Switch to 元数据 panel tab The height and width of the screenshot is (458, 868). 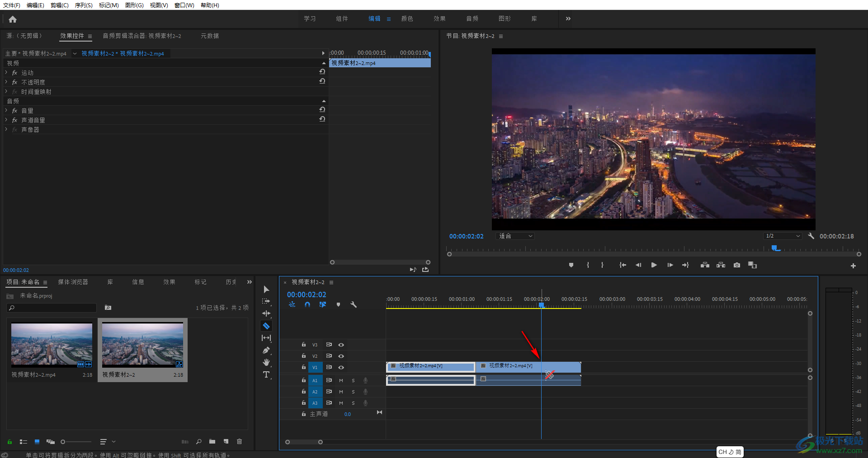(210, 36)
